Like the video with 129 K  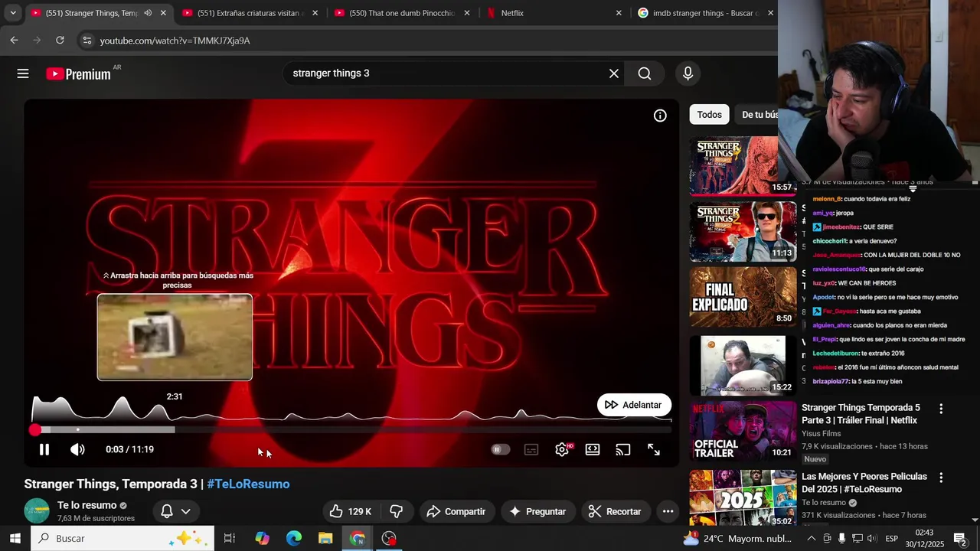coord(350,511)
